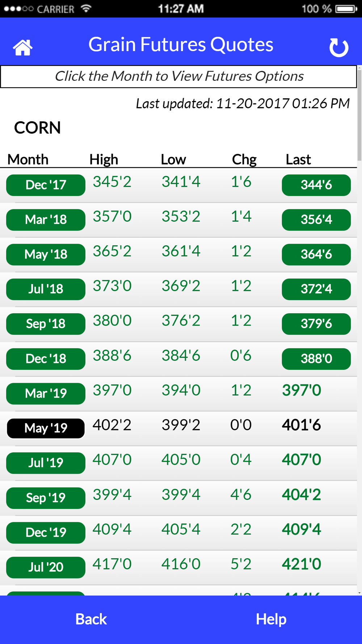Click the 353'2 low value
362x644 pixels.
pos(181,217)
